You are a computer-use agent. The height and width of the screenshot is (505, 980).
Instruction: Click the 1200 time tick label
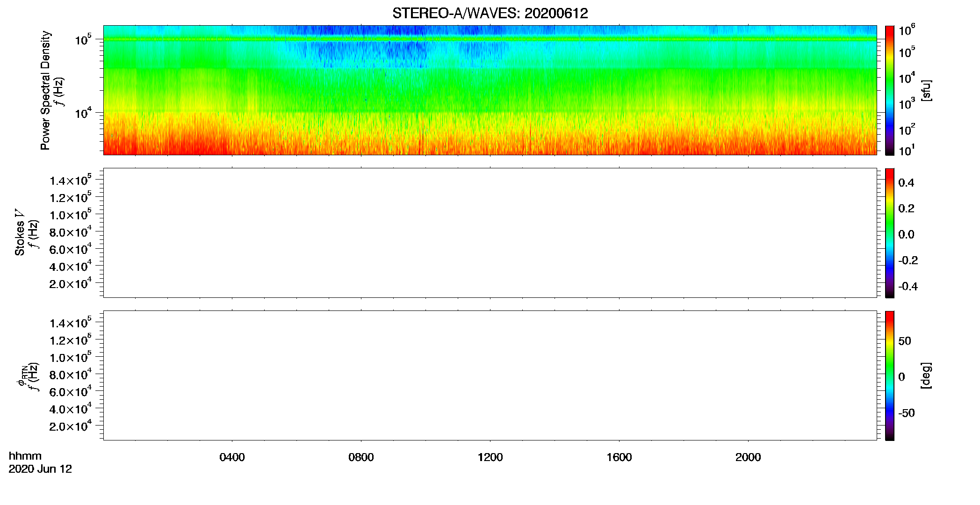[x=490, y=457]
